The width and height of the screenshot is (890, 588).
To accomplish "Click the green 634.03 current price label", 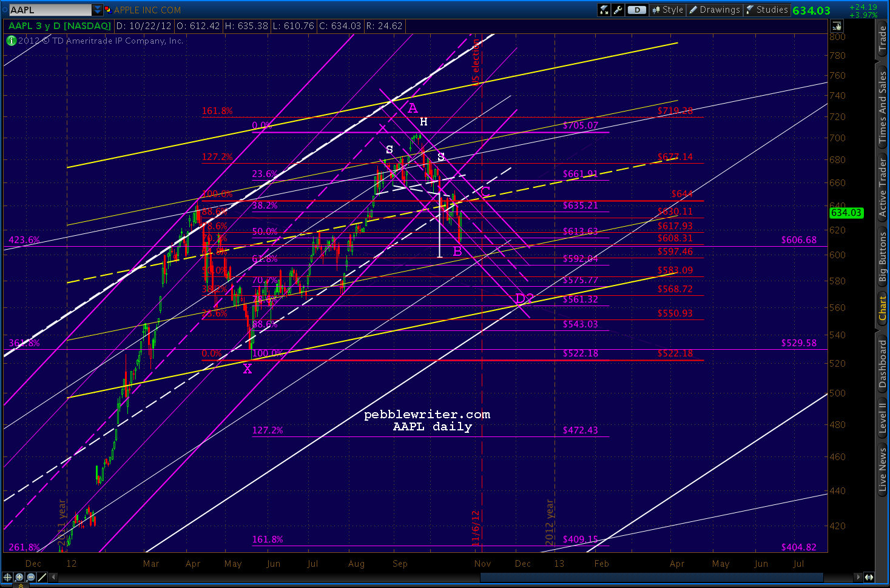I will coord(846,213).
